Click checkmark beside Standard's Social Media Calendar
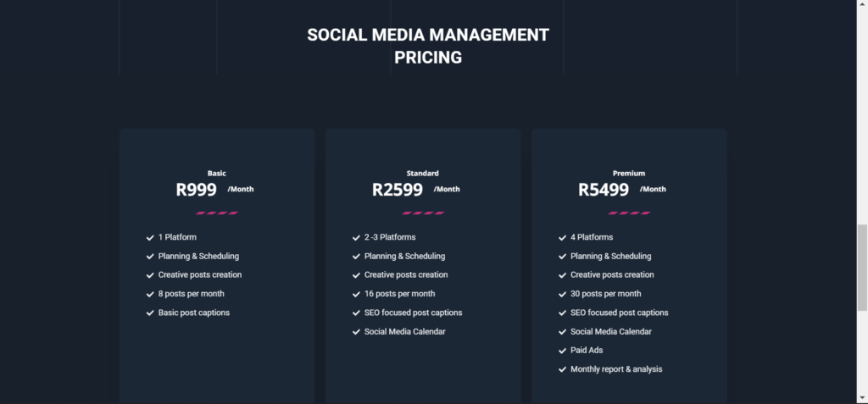Viewport: 868px width, 404px height. [x=356, y=331]
